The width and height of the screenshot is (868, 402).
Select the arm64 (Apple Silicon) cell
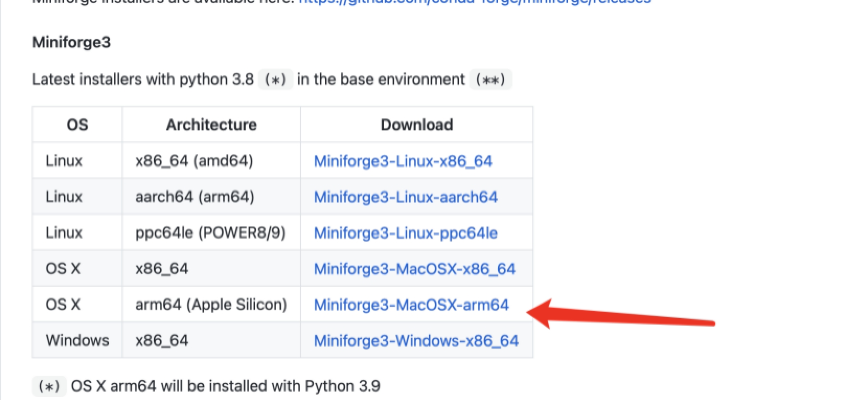point(211,305)
